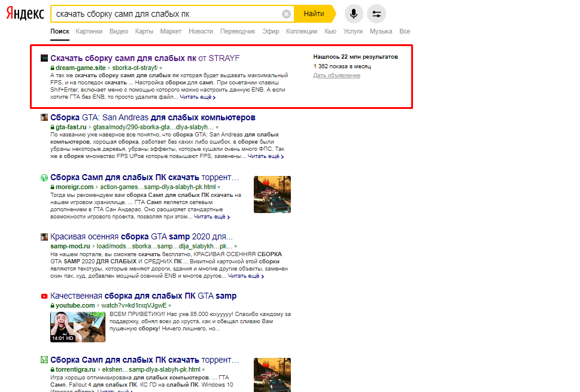
Task: Click 'Читать ещё' in gta-fast.ru snippet
Action: click(266, 156)
